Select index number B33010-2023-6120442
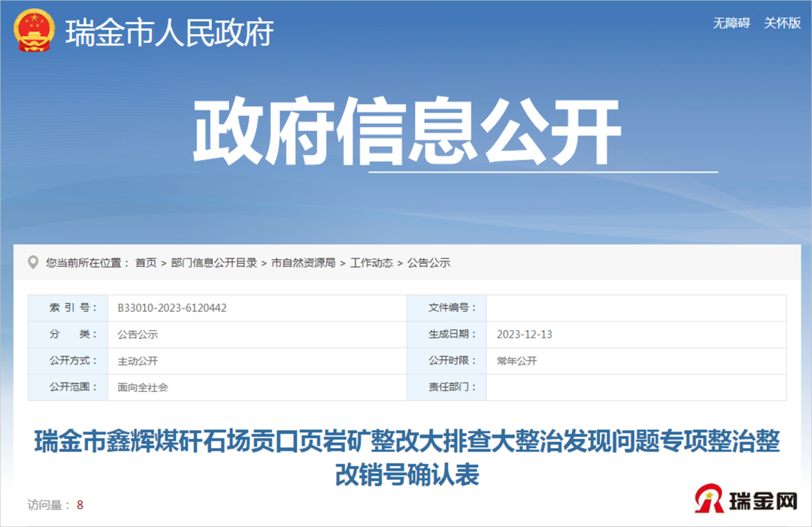 [172, 308]
